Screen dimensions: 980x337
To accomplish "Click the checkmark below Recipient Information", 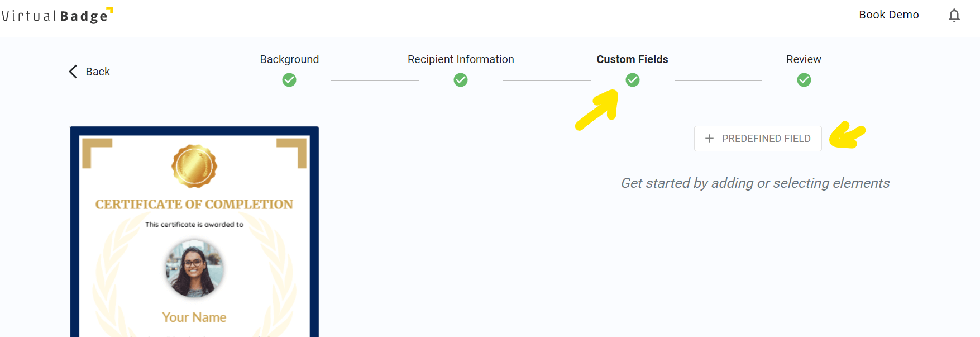I will tap(460, 80).
